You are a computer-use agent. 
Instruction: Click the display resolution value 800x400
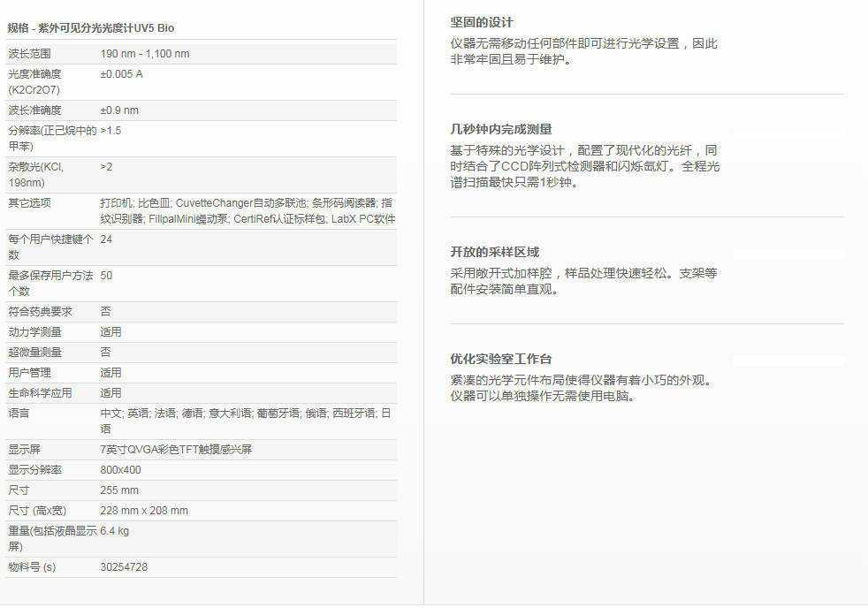[x=121, y=470]
